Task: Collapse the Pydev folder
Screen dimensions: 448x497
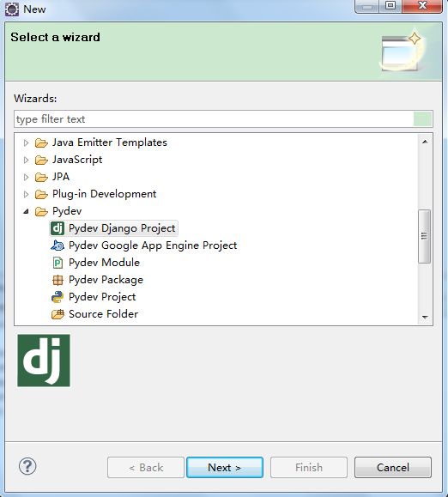Action: click(26, 211)
